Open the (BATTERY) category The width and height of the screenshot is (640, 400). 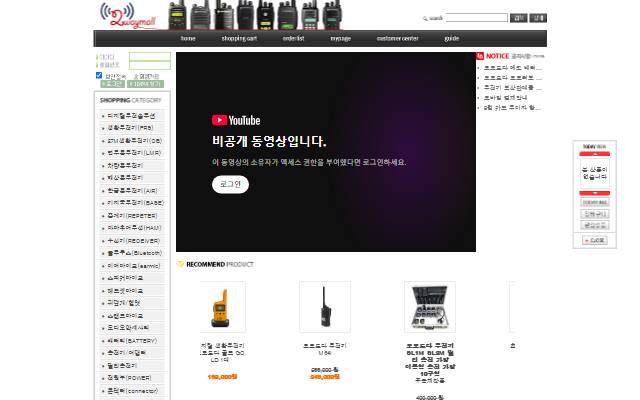[133, 340]
